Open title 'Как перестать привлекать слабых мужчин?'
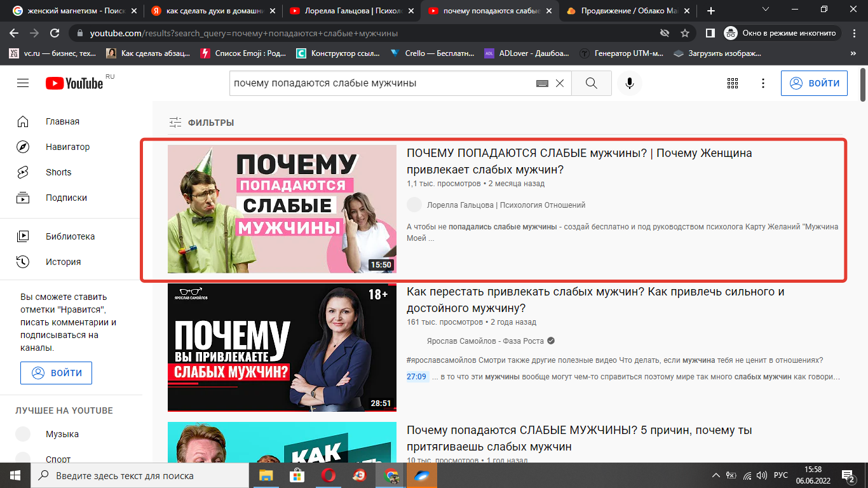The height and width of the screenshot is (488, 868). [x=595, y=300]
